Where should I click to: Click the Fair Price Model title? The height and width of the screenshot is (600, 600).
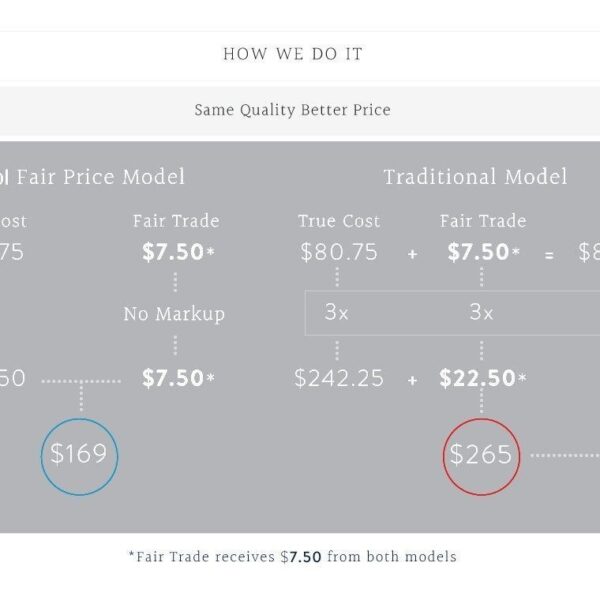(101, 177)
